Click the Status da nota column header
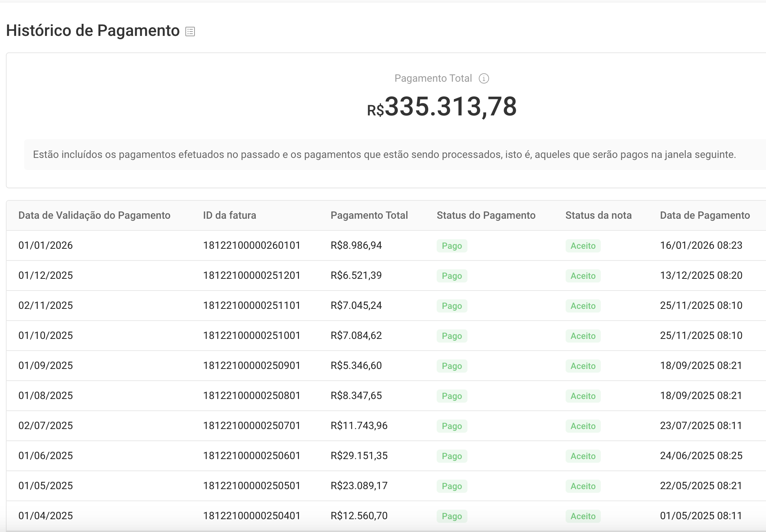This screenshot has width=766, height=532. tap(598, 215)
